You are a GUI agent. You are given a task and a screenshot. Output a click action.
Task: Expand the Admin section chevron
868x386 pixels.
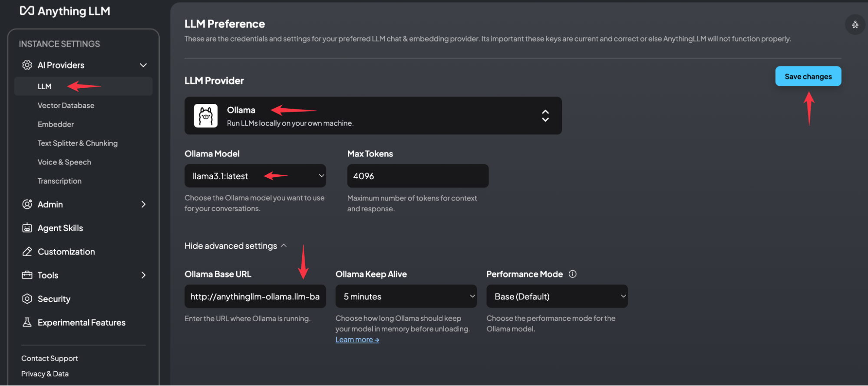pyautogui.click(x=143, y=204)
